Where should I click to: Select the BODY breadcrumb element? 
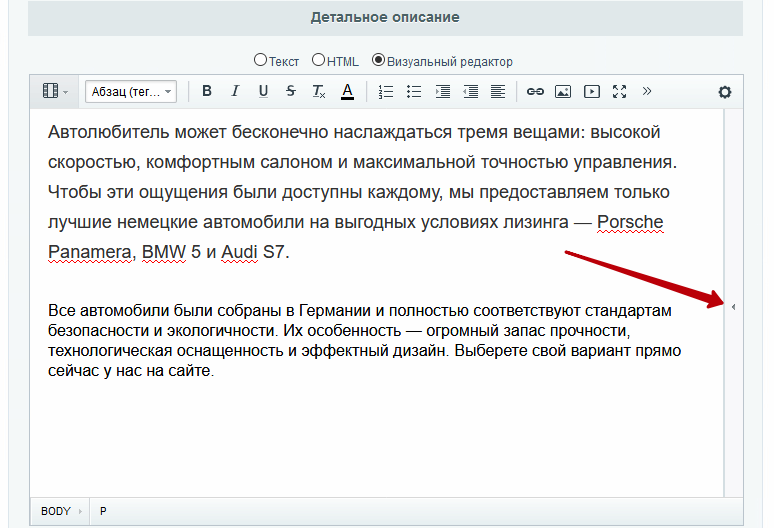[56, 511]
